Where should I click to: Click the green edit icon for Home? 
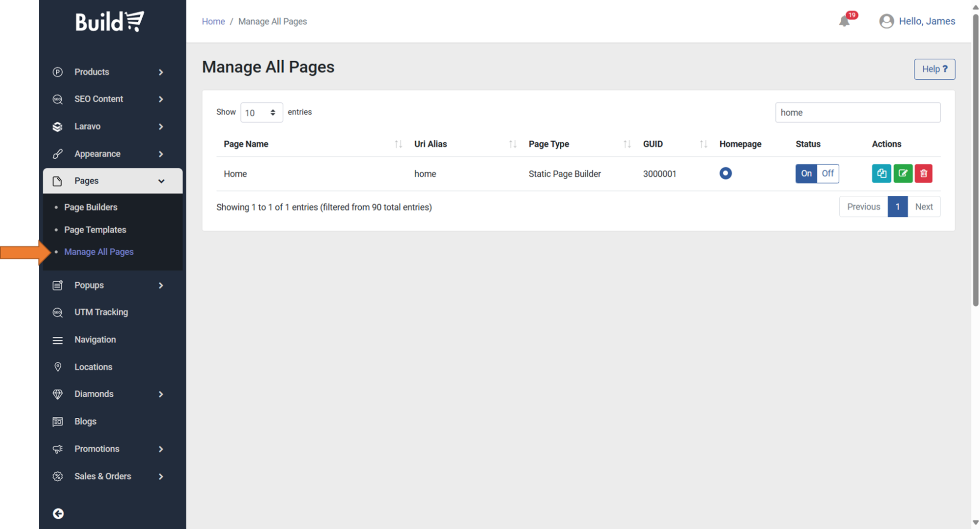pos(903,173)
